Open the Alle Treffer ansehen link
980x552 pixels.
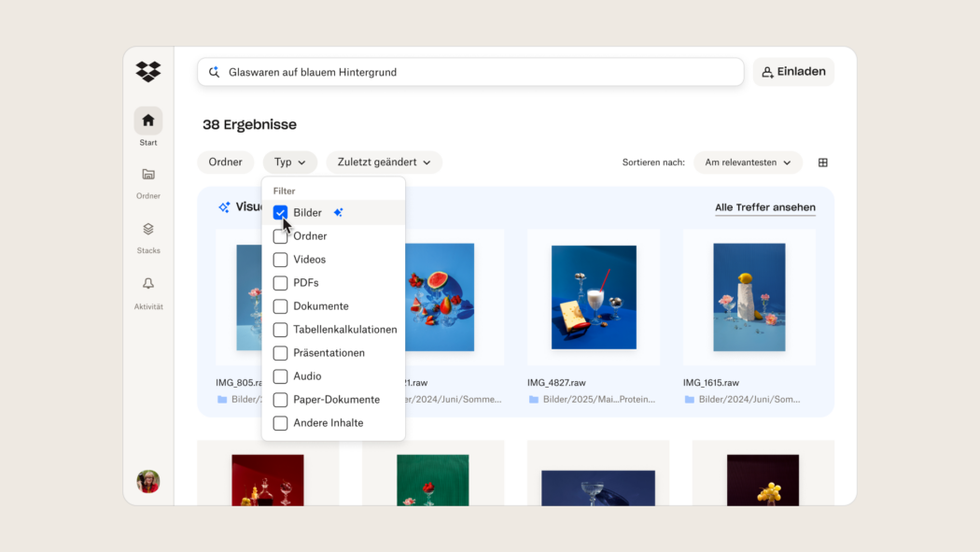pyautogui.click(x=764, y=207)
